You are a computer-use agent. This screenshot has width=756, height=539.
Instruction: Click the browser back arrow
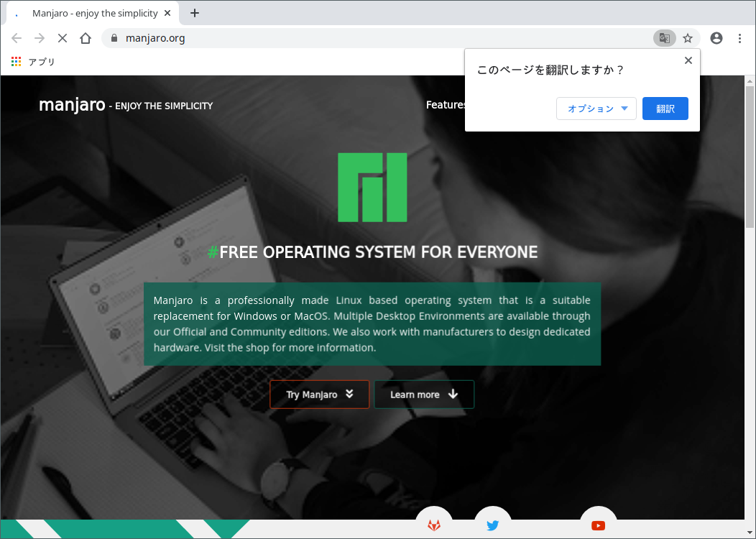pos(17,38)
